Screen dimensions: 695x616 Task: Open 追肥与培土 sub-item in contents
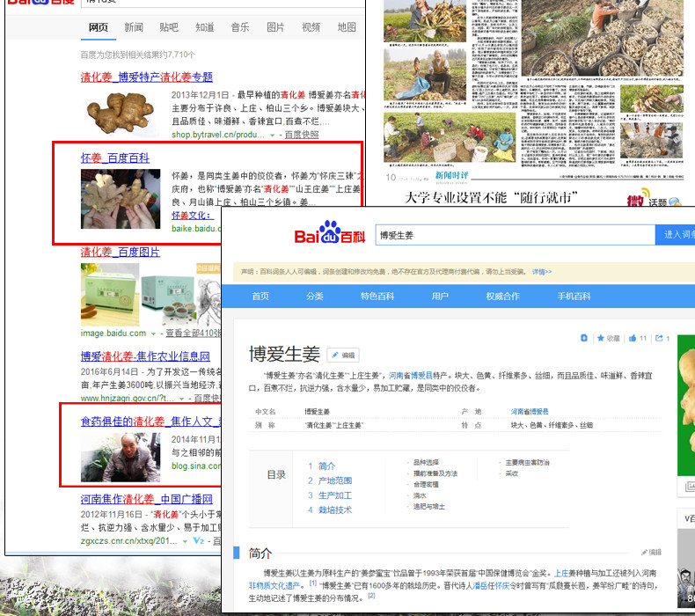point(429,507)
